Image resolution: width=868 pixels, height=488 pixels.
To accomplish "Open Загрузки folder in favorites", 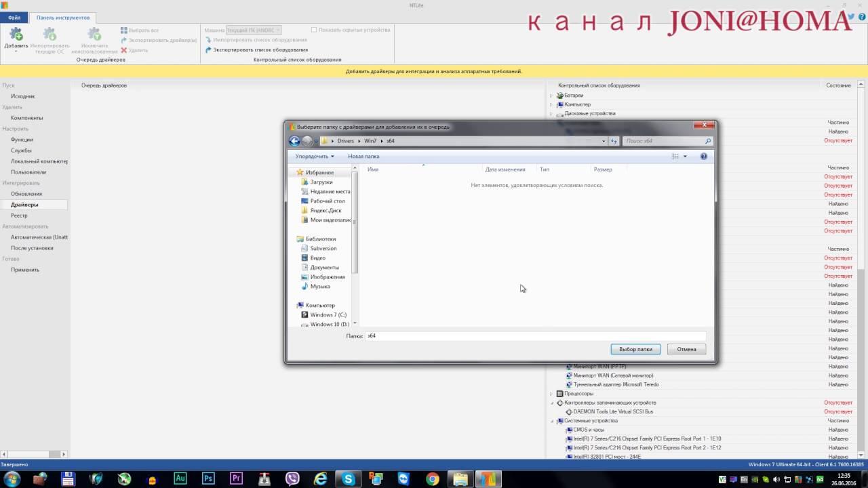I will click(321, 182).
